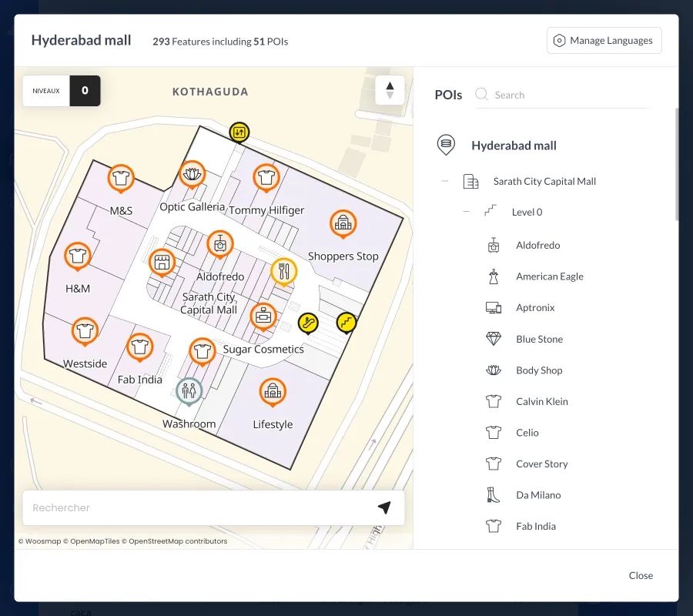Click the shop storefront pin near Aldofredo
Viewport: 693px width, 616px height.
[162, 263]
